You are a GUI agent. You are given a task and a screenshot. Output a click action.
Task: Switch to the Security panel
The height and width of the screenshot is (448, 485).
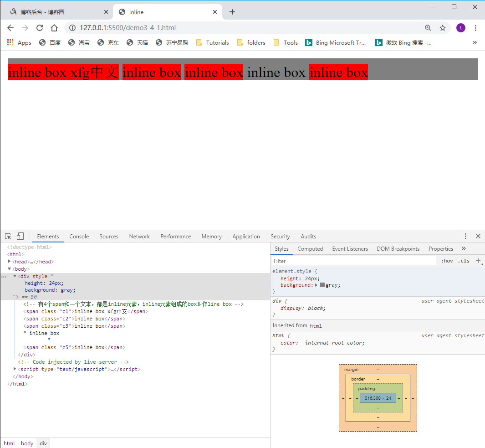coord(280,237)
